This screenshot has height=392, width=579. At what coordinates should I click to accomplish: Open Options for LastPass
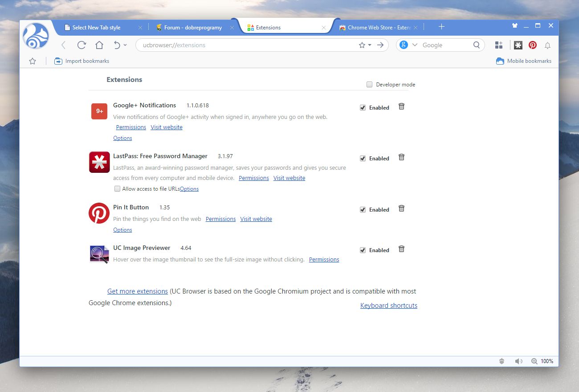pos(189,189)
